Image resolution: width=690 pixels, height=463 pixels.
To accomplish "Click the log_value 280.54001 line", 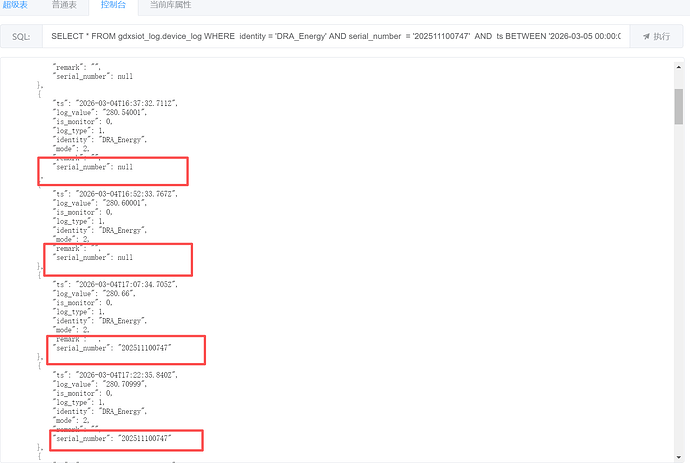I will pos(100,112).
